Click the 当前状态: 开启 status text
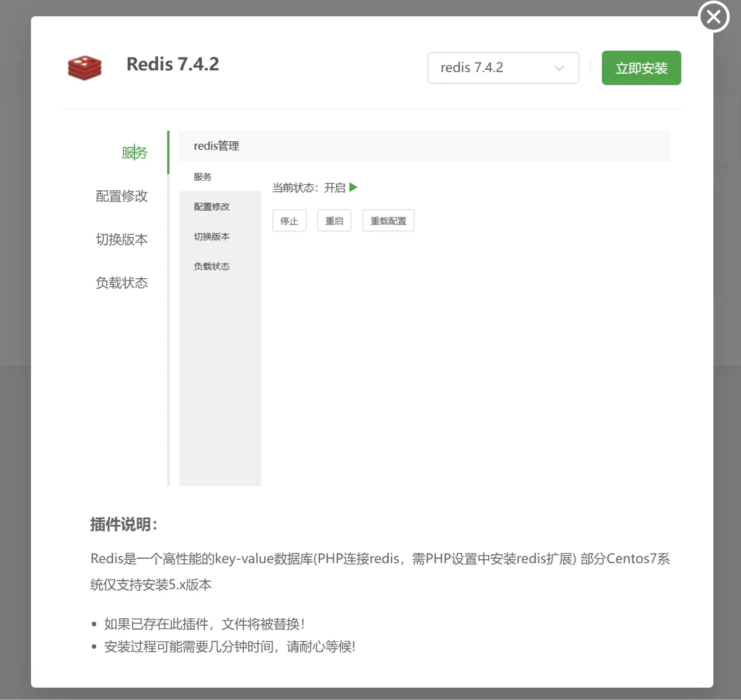 coord(309,188)
